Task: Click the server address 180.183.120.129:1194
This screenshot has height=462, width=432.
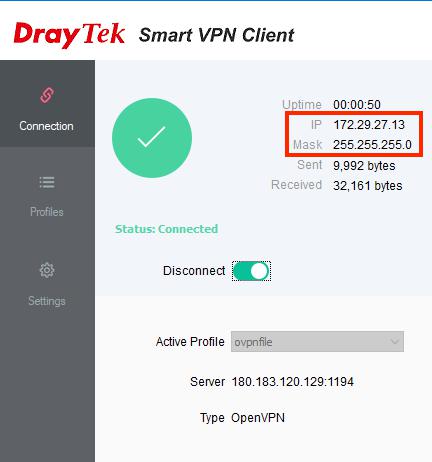Action: coord(293,382)
